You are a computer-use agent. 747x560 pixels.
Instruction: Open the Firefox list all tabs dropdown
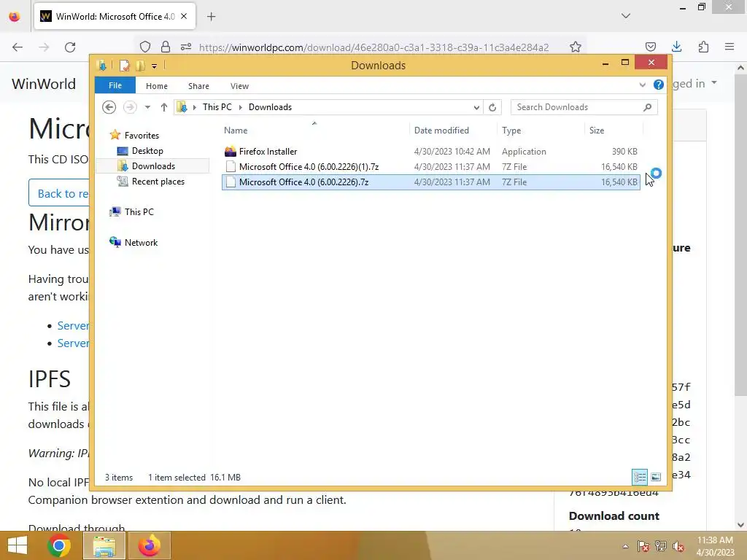coord(626,16)
